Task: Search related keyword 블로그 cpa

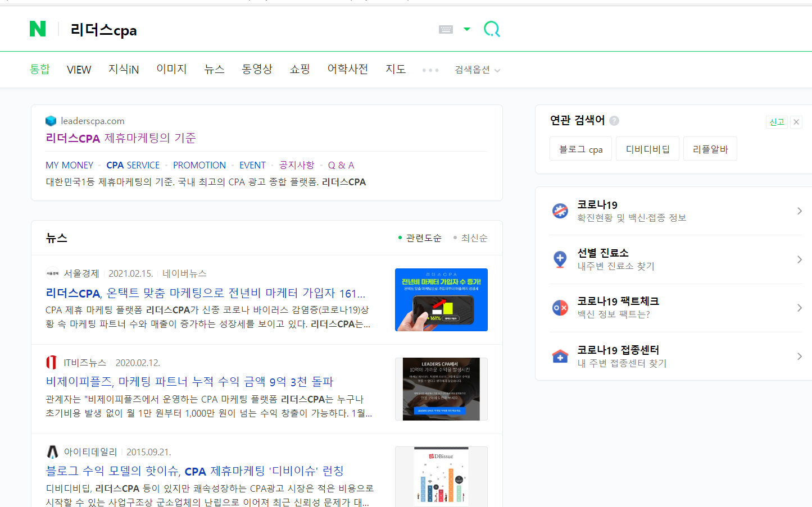Action: 580,149
